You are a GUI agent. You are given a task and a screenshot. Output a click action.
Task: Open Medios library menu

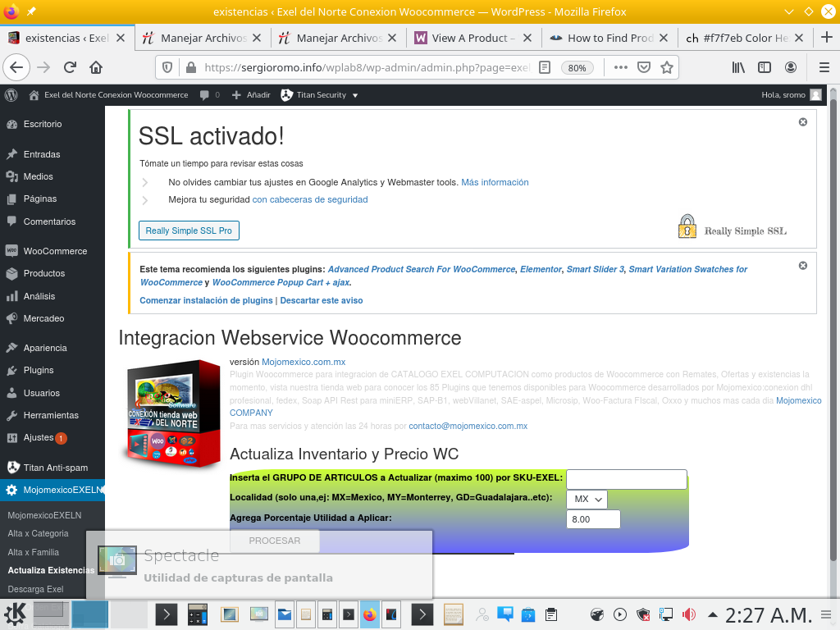click(38, 176)
